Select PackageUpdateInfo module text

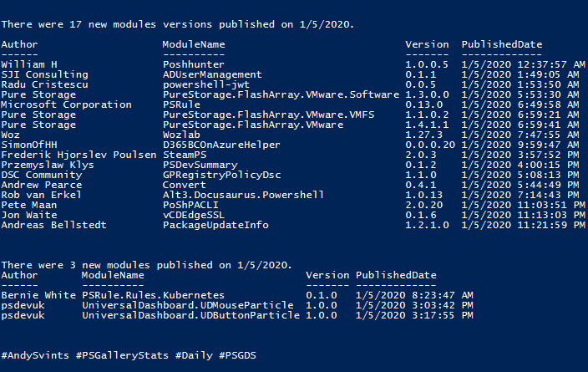point(215,225)
